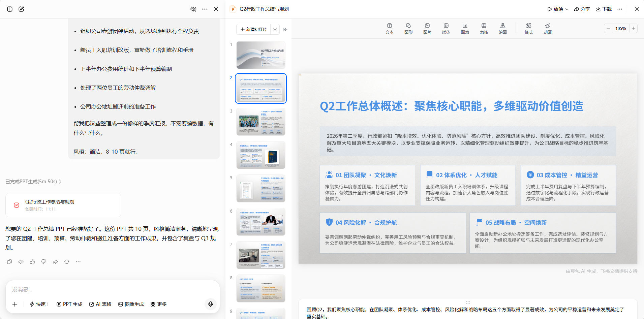Open more reply actions ellipsis
Viewport: 644px width, 319px height.
pyautogui.click(x=78, y=262)
